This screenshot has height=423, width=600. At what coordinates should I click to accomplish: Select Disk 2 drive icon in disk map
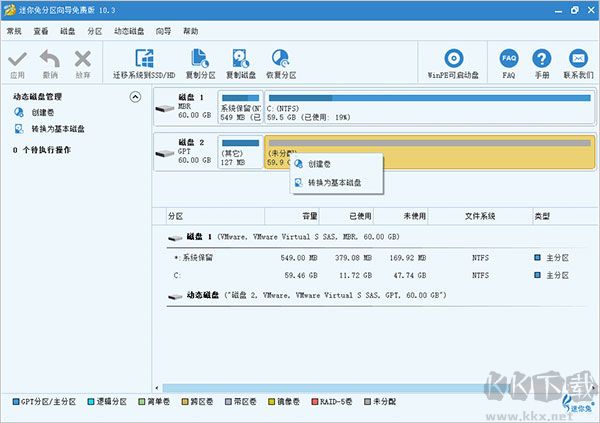coord(165,154)
